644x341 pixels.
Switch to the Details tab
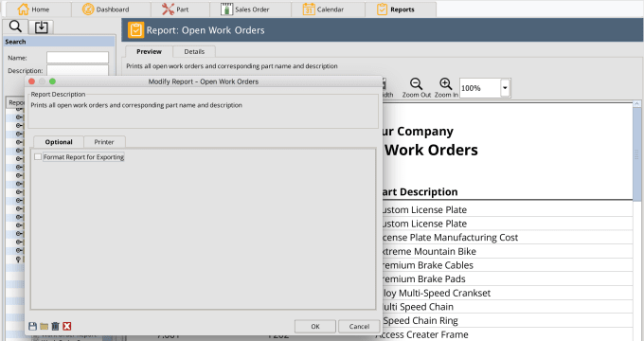194,51
